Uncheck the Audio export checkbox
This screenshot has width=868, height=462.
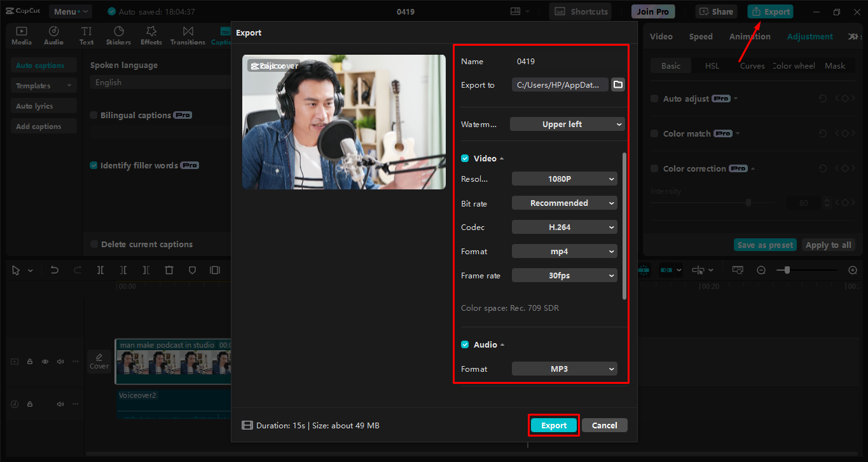465,344
